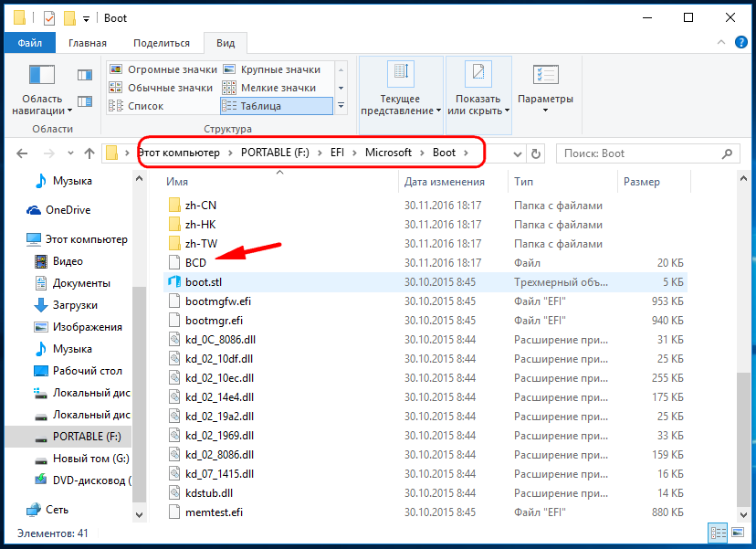Select the Вид ribbon tab
The width and height of the screenshot is (756, 549).
pyautogui.click(x=226, y=43)
